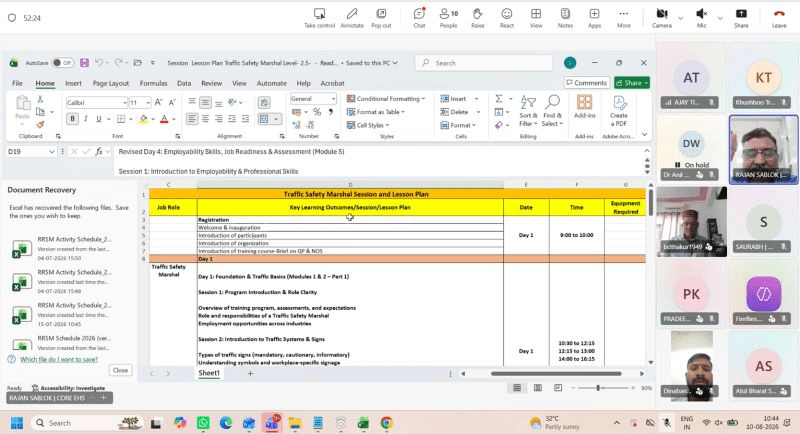The width and height of the screenshot is (800, 434).
Task: Click the Comments button
Action: tap(586, 83)
